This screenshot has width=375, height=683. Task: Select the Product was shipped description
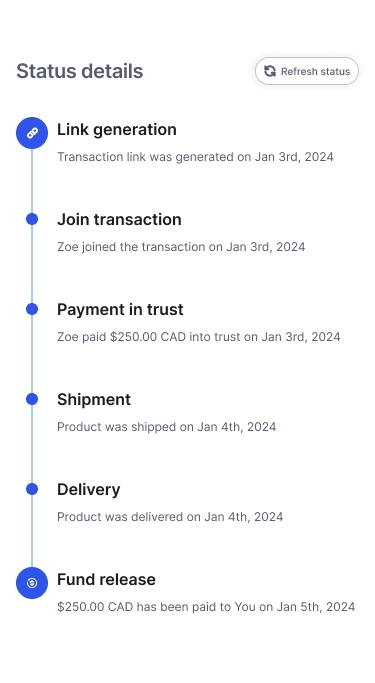click(x=166, y=427)
